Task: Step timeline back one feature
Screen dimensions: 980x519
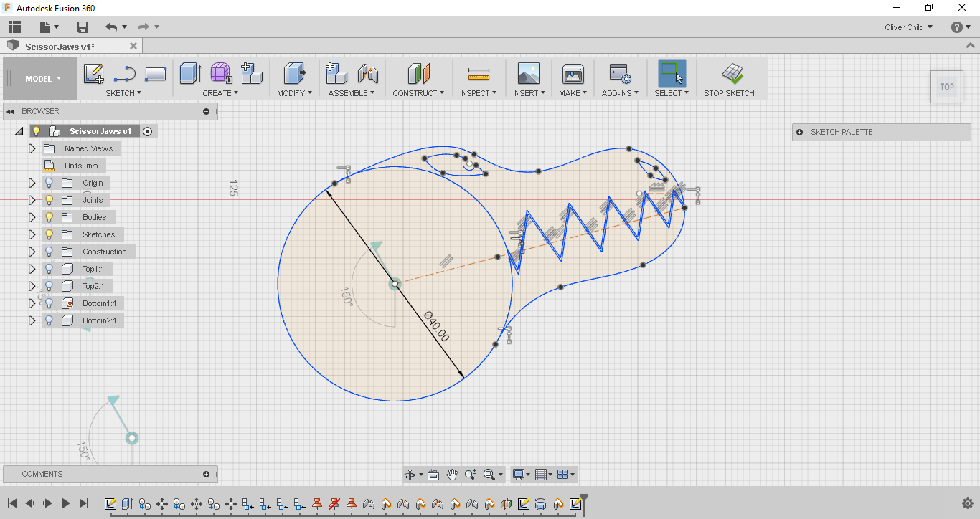Action: pyautogui.click(x=30, y=503)
